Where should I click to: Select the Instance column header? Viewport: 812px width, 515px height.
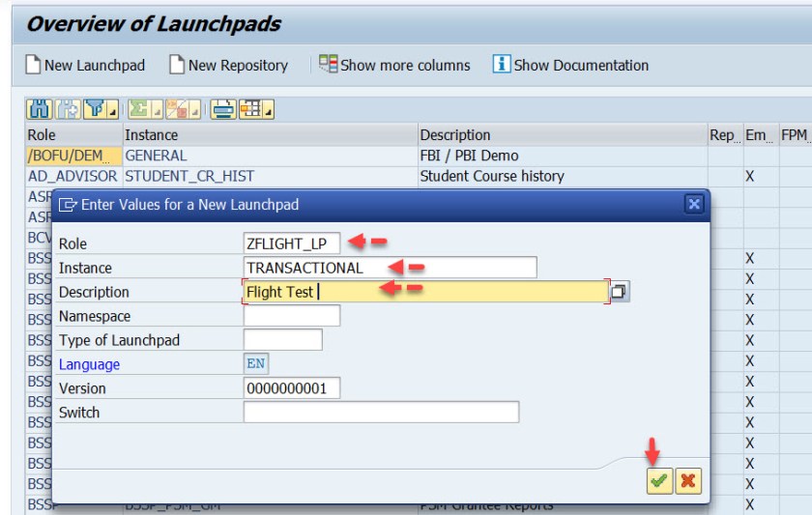[x=270, y=135]
